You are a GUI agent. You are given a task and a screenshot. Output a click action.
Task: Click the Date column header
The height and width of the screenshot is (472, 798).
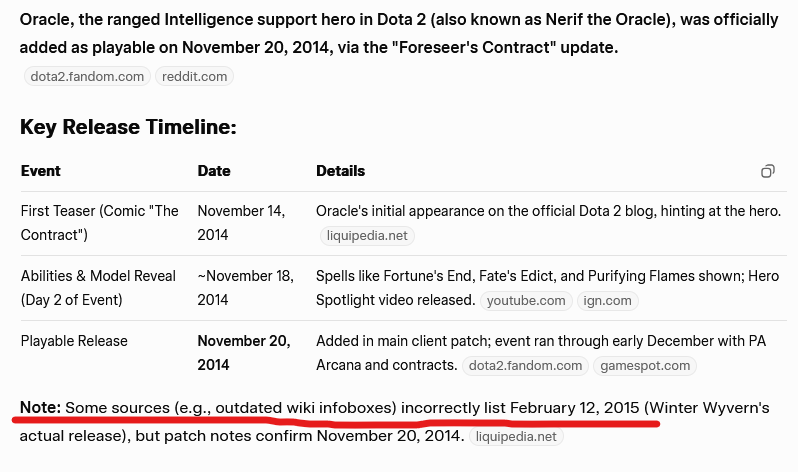point(214,171)
